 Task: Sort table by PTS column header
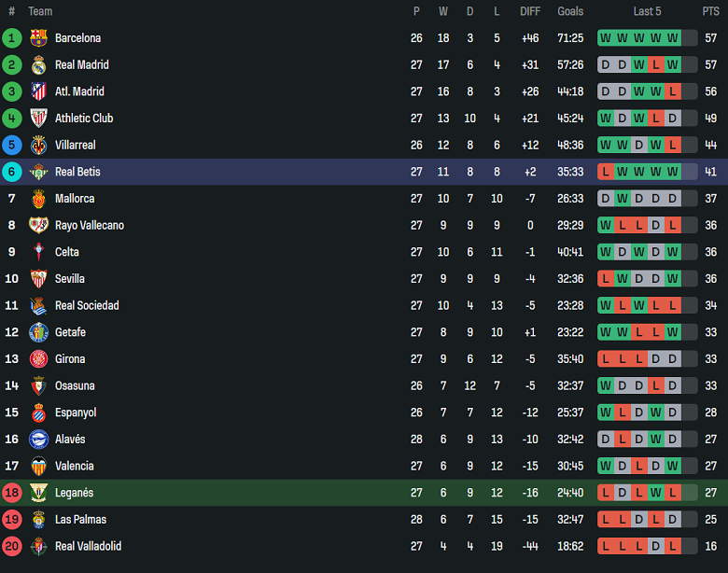[711, 11]
